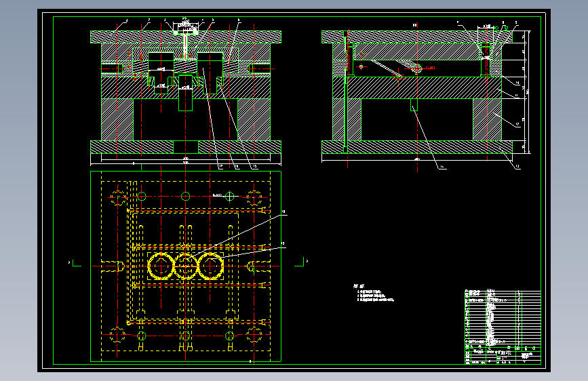This screenshot has width=588, height=381.
Task: Click the bottom clamping plate hatch of side section view
Action: (x=417, y=147)
